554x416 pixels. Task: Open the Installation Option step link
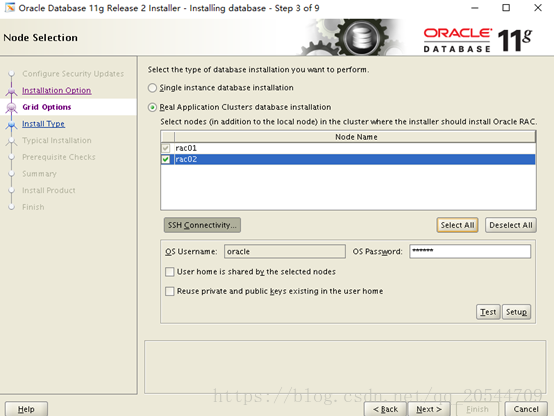click(x=57, y=90)
